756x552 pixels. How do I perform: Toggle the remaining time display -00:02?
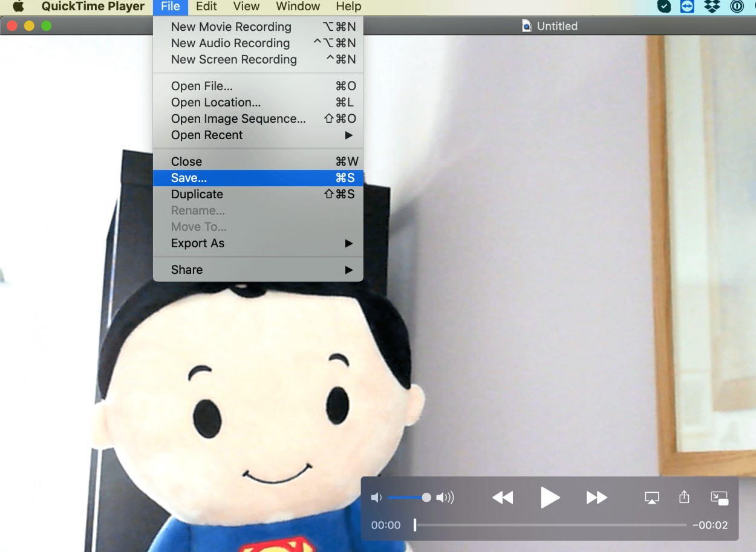tap(710, 525)
